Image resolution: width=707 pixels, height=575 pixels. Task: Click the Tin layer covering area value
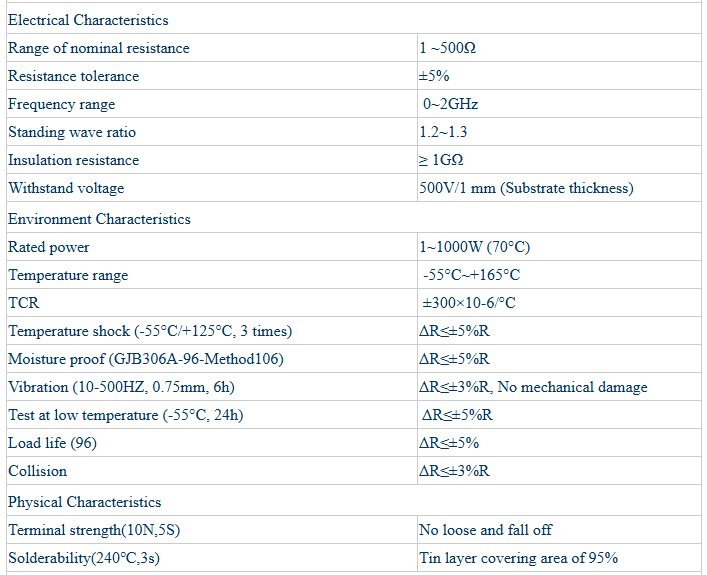point(518,558)
